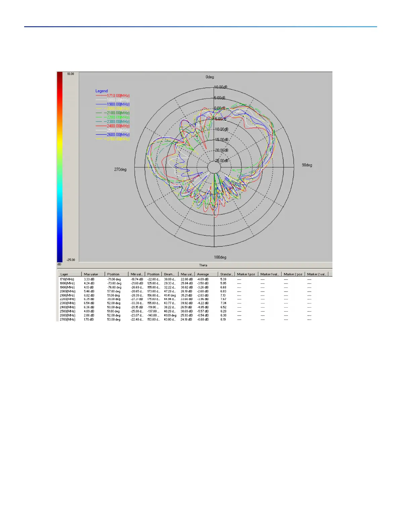Click the center circle of the polar plot
Viewport: 411px width, 532px height.
coord(214,167)
